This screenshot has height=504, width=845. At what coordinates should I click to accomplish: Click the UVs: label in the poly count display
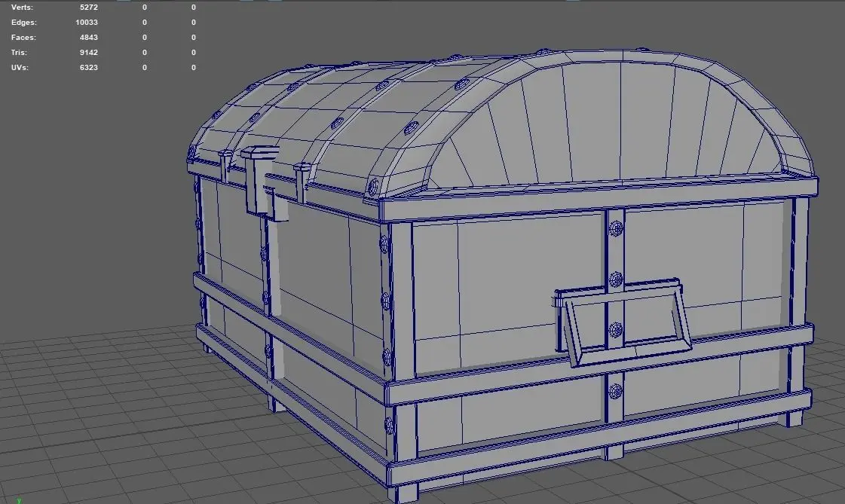20,68
